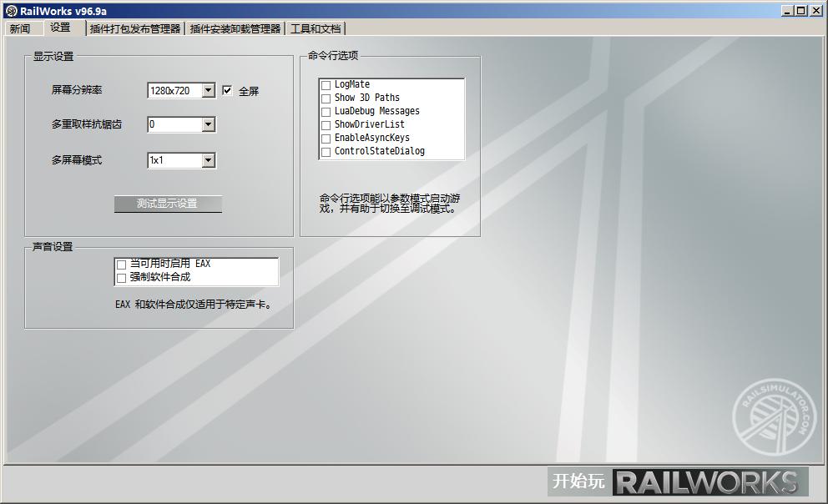Click the 强制软件合成 text
This screenshot has width=828, height=504.
click(160, 277)
